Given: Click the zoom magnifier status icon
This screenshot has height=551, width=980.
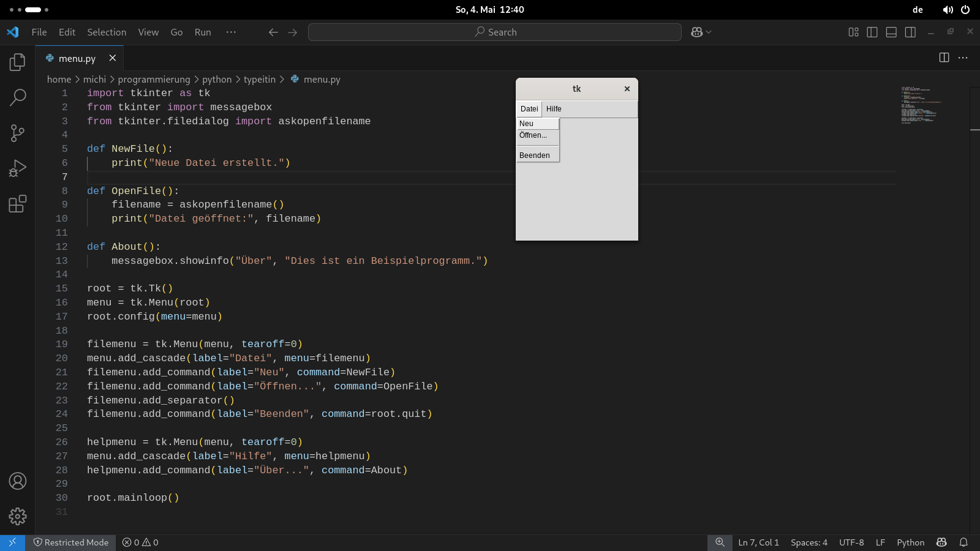Looking at the screenshot, I should coord(720,542).
